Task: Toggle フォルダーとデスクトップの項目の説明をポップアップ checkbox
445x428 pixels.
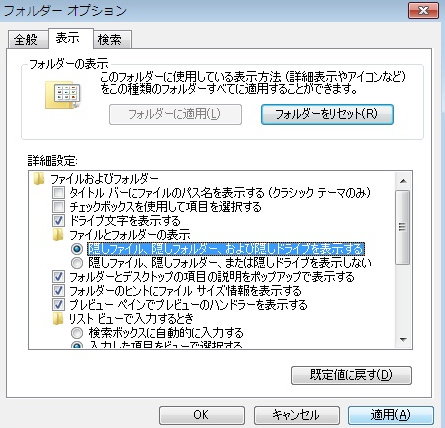Action: click(58, 277)
